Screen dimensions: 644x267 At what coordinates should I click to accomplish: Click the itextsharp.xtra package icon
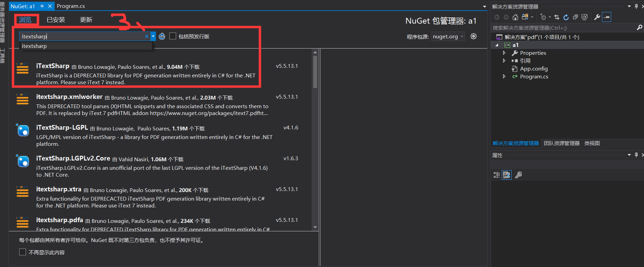(23, 192)
